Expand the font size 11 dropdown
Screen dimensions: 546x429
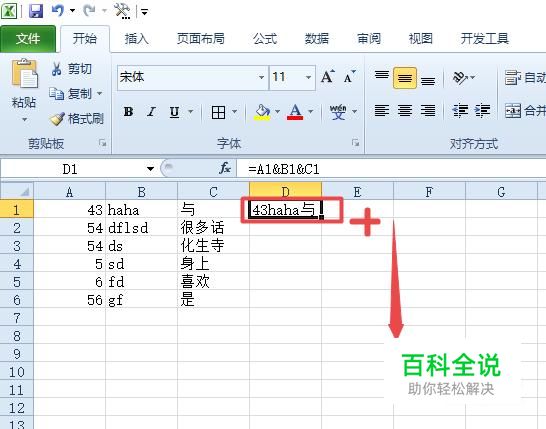[x=309, y=77]
